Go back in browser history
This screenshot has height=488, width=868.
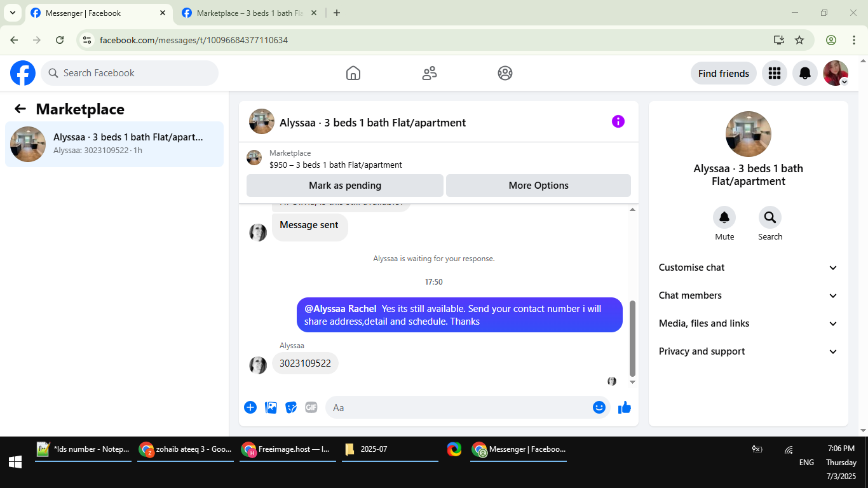click(14, 40)
